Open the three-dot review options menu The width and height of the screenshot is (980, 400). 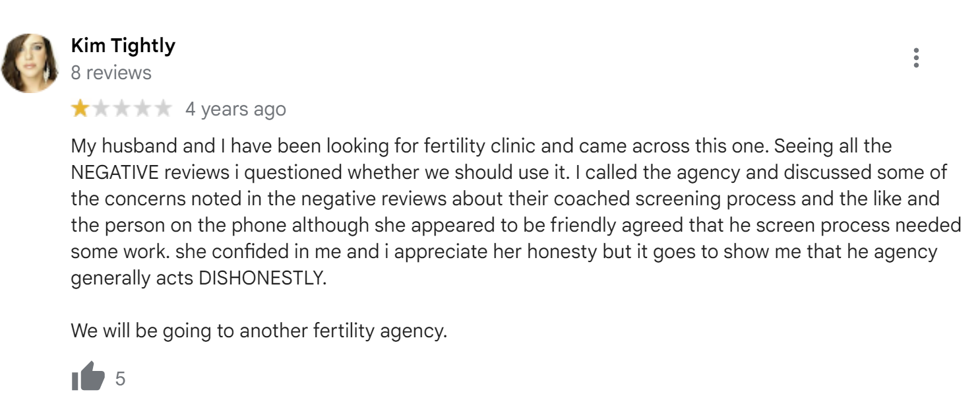coord(916,58)
